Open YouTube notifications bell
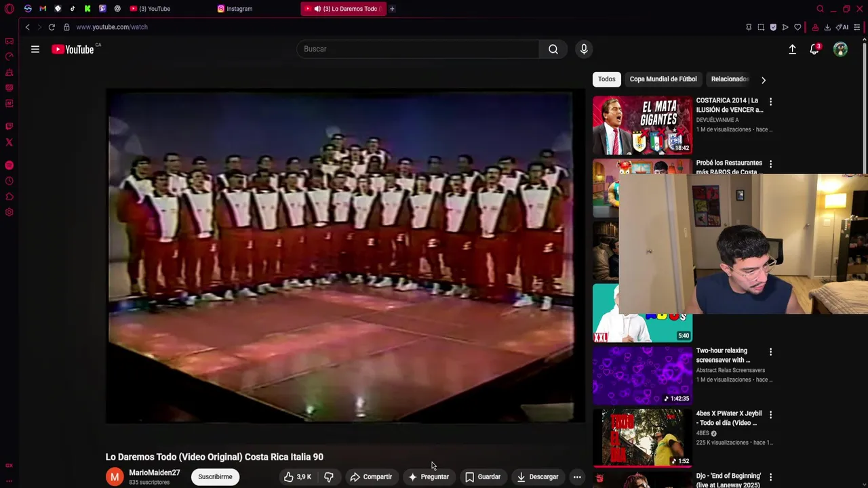Viewport: 868px width, 488px height. [x=814, y=49]
